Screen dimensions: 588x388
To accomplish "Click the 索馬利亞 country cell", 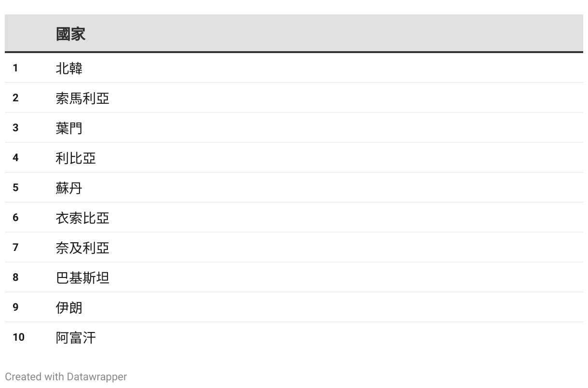I will tap(82, 98).
